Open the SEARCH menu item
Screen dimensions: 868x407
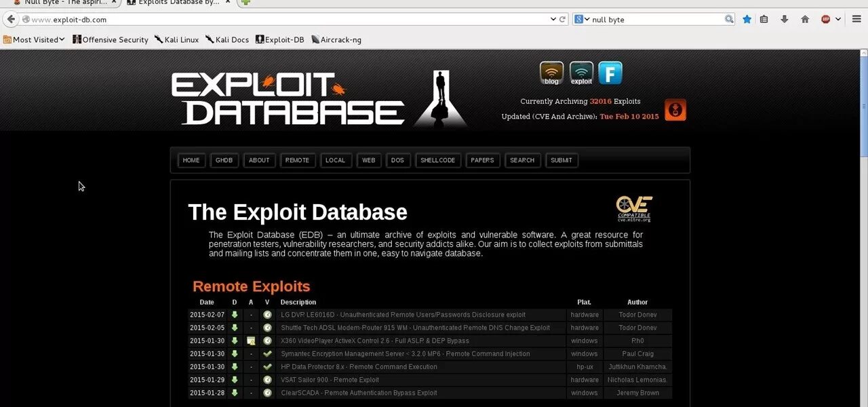522,160
